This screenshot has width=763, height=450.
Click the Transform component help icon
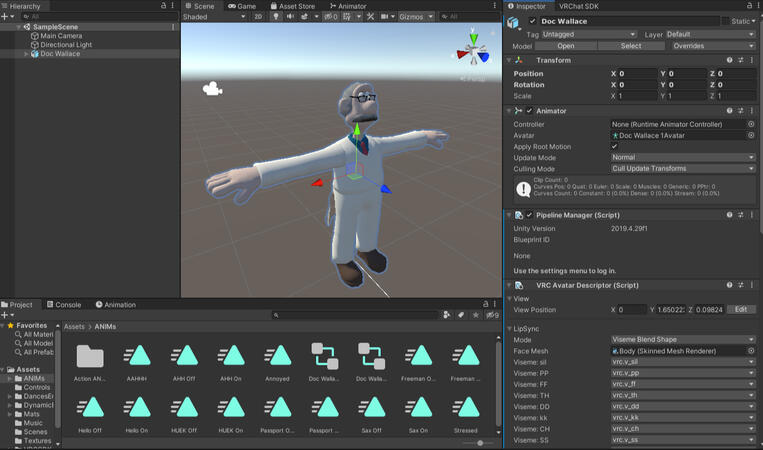[x=729, y=60]
